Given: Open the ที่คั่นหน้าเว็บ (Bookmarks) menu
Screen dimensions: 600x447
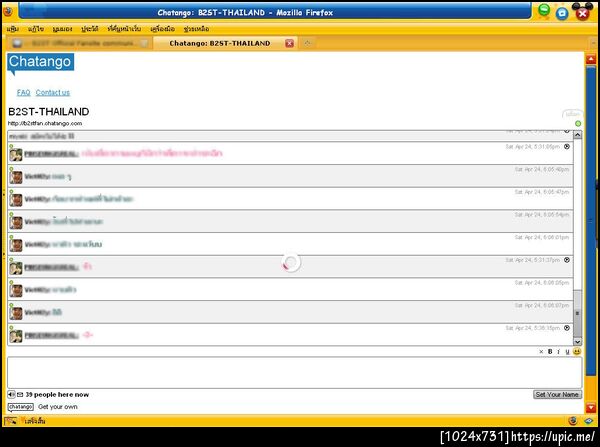Looking at the screenshot, I should (x=124, y=29).
